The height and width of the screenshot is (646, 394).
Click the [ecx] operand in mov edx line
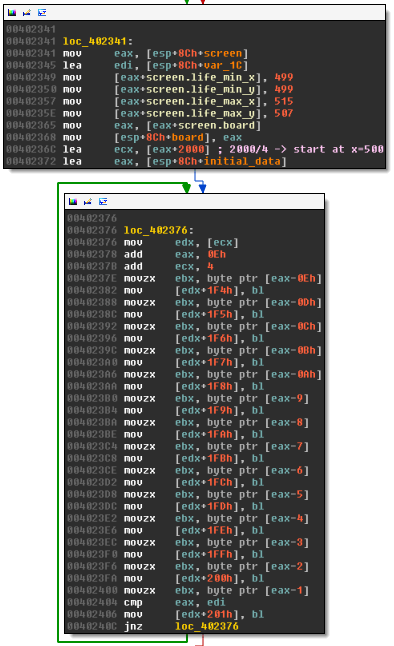pos(223,243)
